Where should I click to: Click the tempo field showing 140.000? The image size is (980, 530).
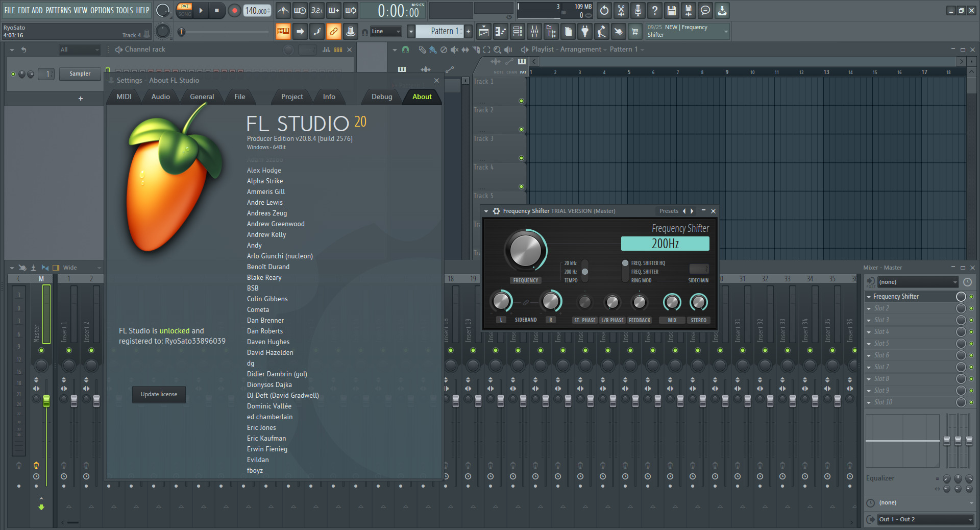pos(257,10)
